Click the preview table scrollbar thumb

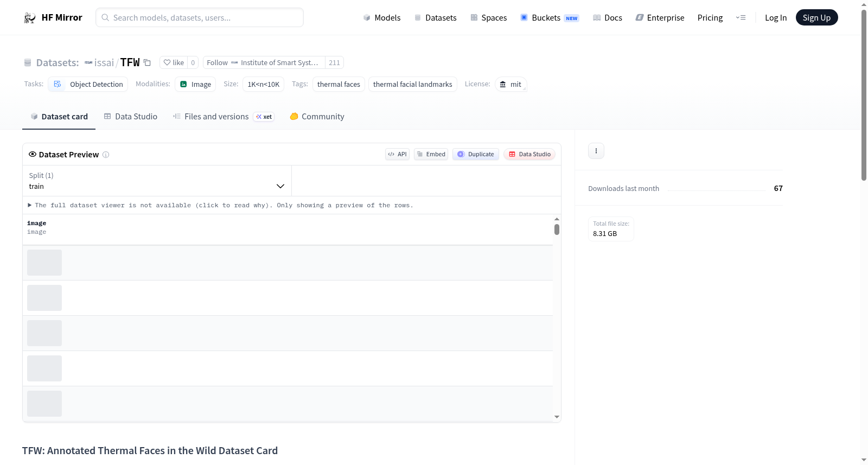point(557,230)
